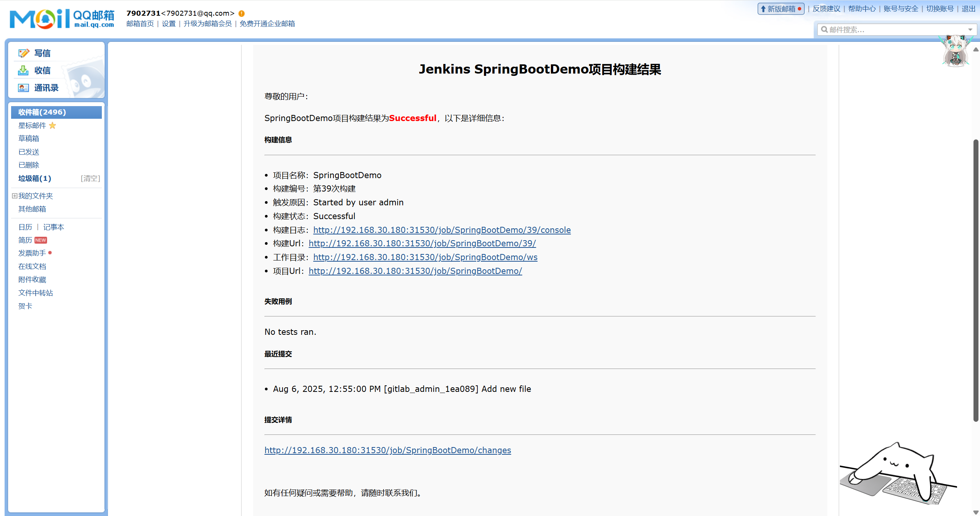Viewport: 980px width, 516px height.
Task: Open the 已删除 deleted folder
Action: pos(29,165)
